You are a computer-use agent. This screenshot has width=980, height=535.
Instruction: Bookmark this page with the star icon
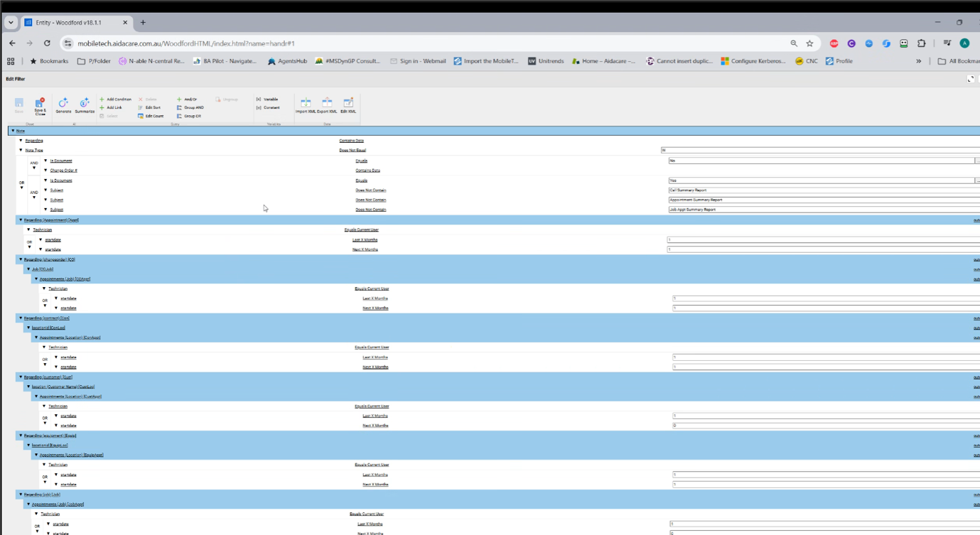tap(809, 43)
